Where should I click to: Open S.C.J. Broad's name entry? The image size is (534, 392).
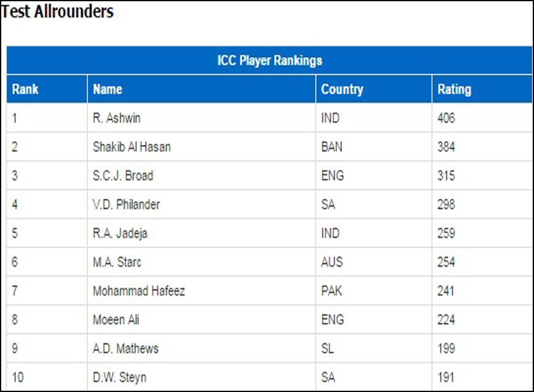tap(123, 176)
